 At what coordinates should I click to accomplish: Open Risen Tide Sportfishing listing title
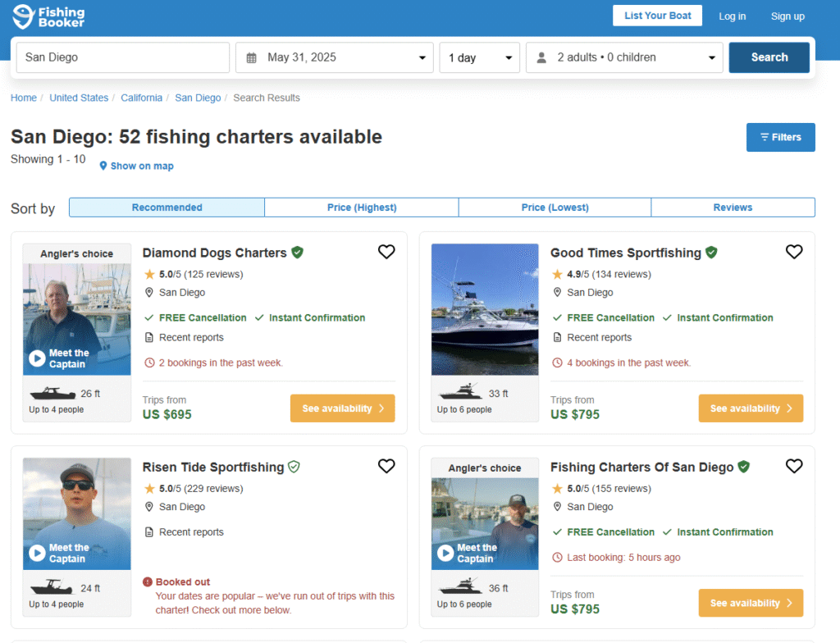click(x=213, y=467)
